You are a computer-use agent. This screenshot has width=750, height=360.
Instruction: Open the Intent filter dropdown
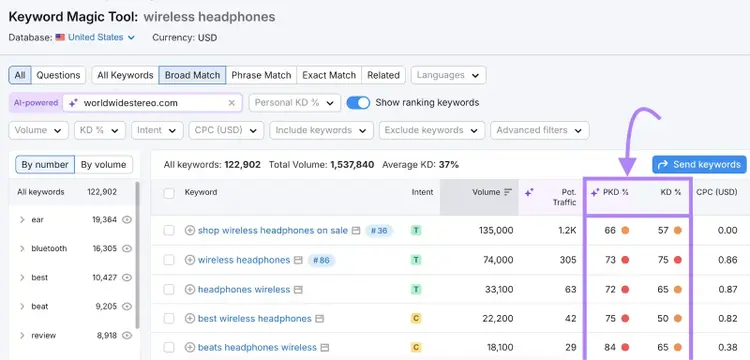tap(157, 130)
